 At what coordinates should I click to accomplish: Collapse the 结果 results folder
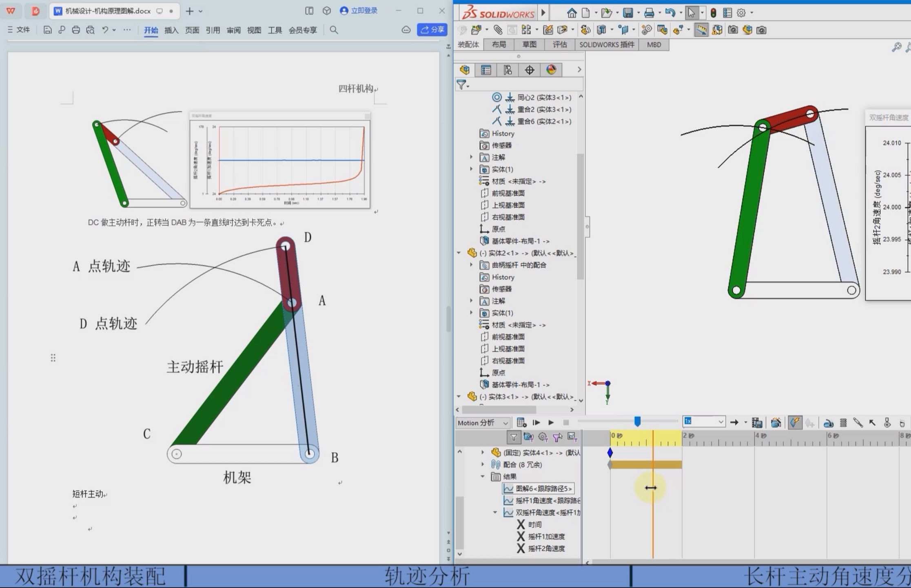point(483,476)
